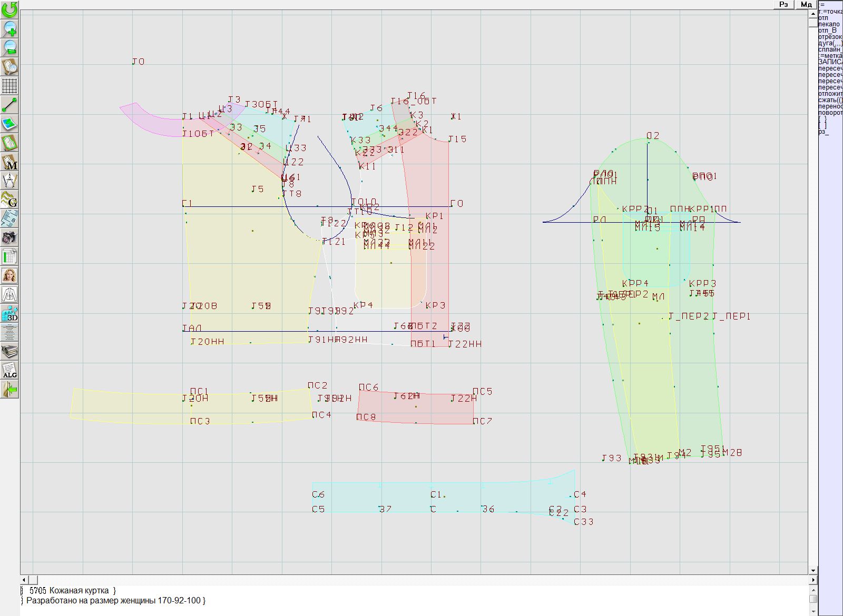Toggle the grid display icon

tap(9, 86)
